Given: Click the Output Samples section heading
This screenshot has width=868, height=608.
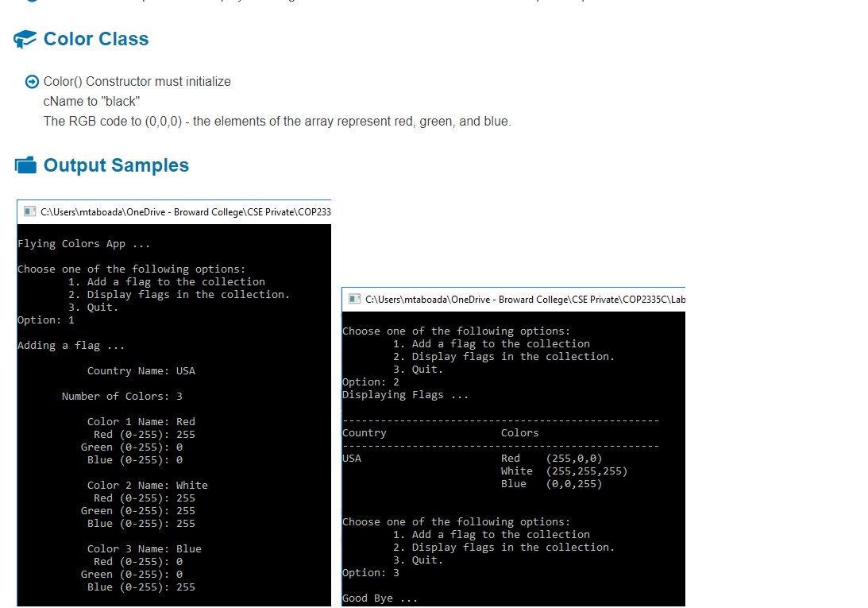Looking at the screenshot, I should [116, 165].
